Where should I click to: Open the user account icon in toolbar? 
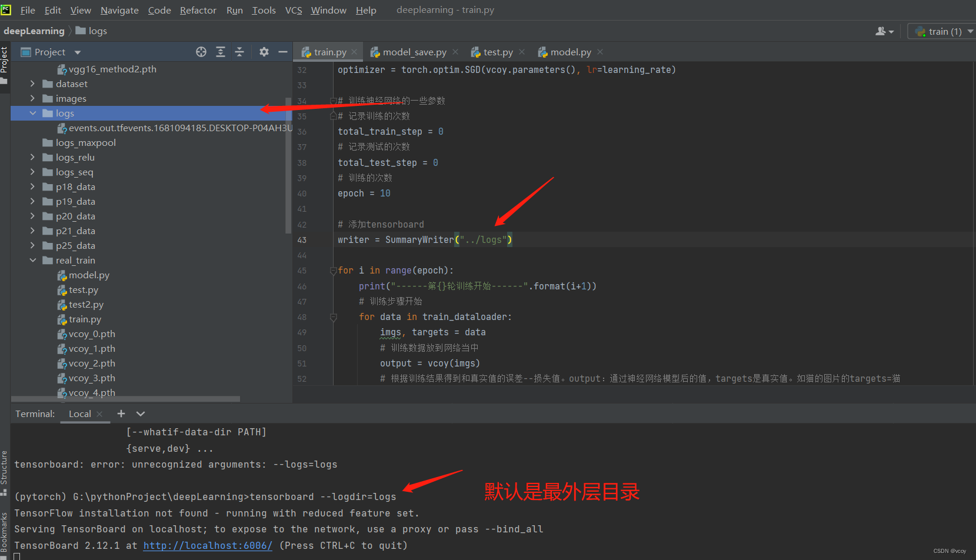coord(884,31)
